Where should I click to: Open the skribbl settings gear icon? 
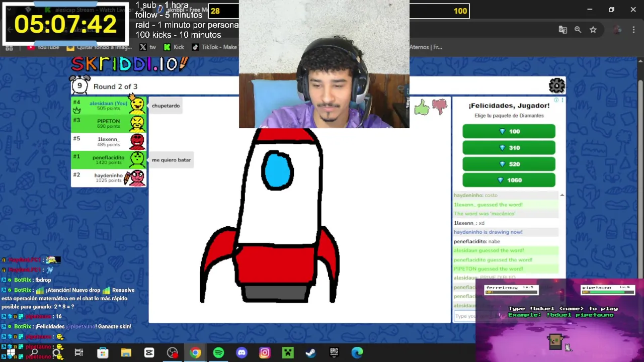pyautogui.click(x=556, y=86)
